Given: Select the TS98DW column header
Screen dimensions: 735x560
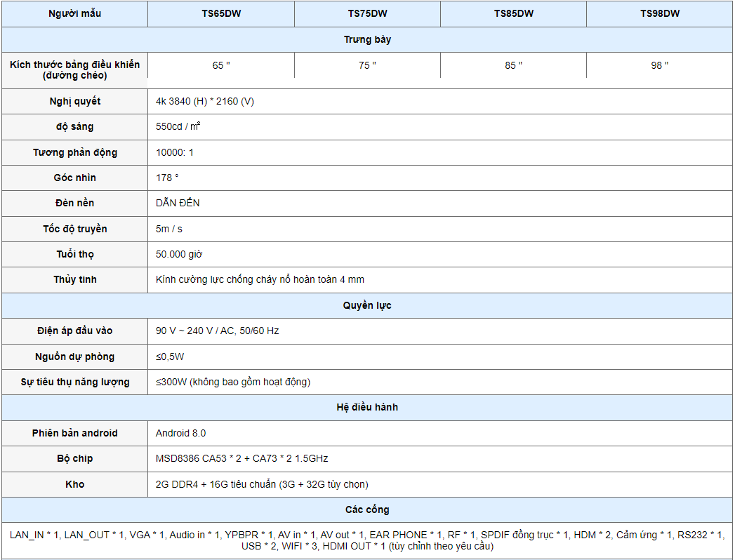Looking at the screenshot, I should pos(659,13).
